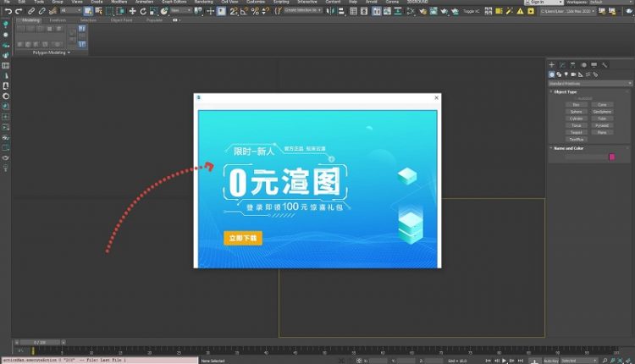Image resolution: width=635 pixels, height=364 pixels.
Task: Click the Select and Link chain icon
Action: [x=30, y=11]
